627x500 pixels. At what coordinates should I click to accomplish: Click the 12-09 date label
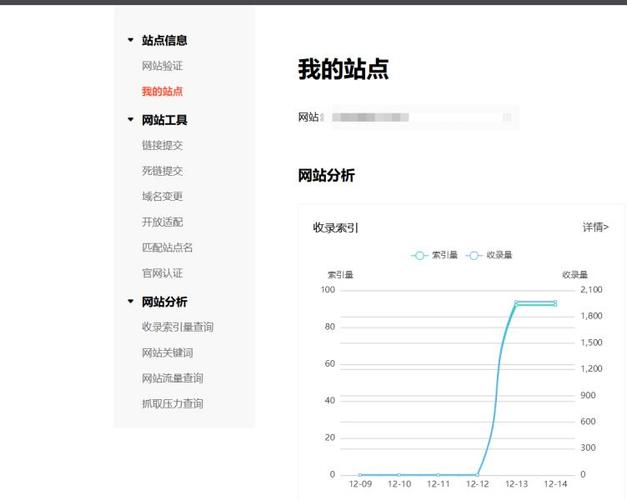click(360, 484)
